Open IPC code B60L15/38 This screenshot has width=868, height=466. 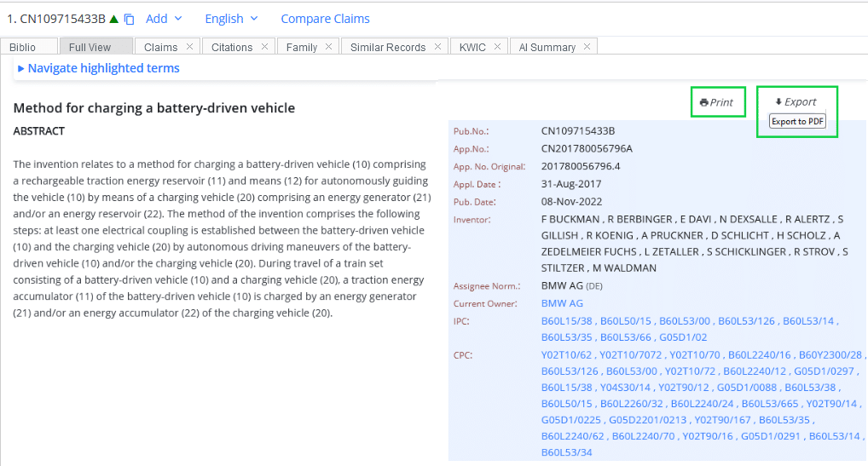[566, 321]
